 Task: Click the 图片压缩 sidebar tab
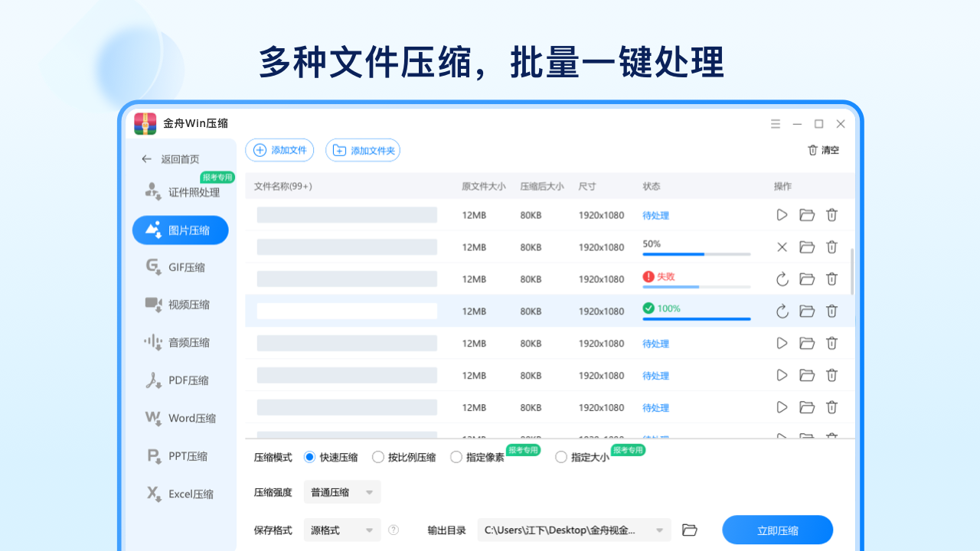(x=186, y=230)
